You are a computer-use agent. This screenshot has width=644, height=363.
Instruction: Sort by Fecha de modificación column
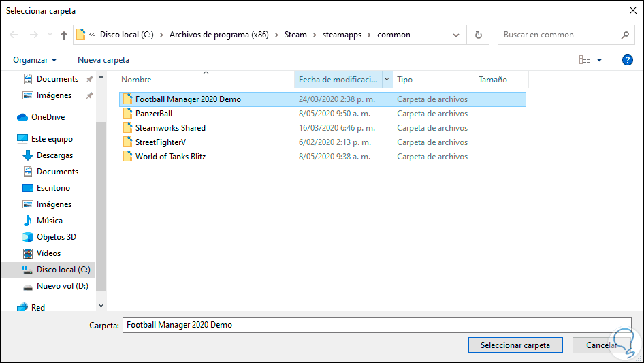(338, 79)
